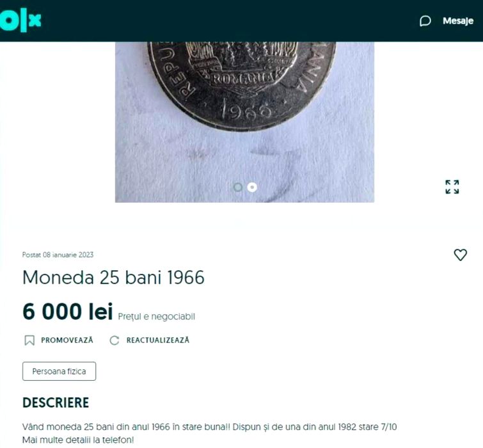This screenshot has width=483, height=448.
Task: Click the Moneda 25 bani 1966 title
Action: click(113, 277)
